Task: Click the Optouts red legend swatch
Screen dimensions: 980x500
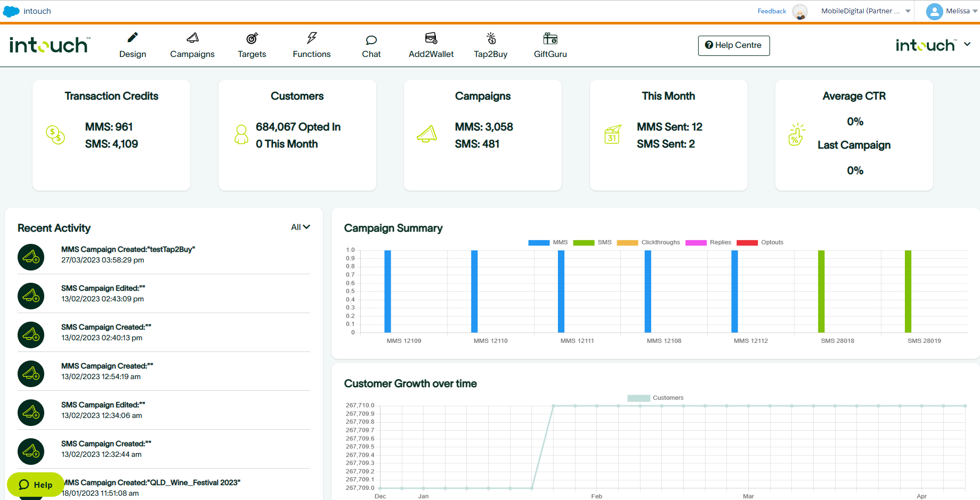Action: pyautogui.click(x=747, y=243)
